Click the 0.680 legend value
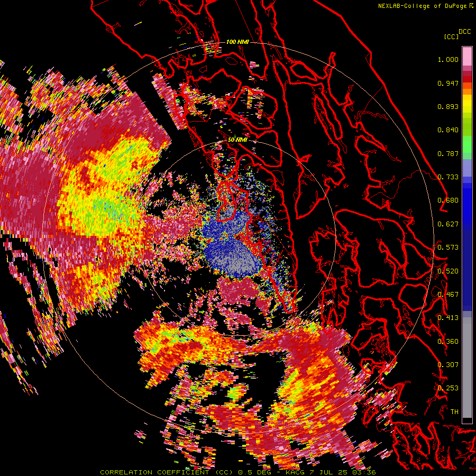 point(448,200)
